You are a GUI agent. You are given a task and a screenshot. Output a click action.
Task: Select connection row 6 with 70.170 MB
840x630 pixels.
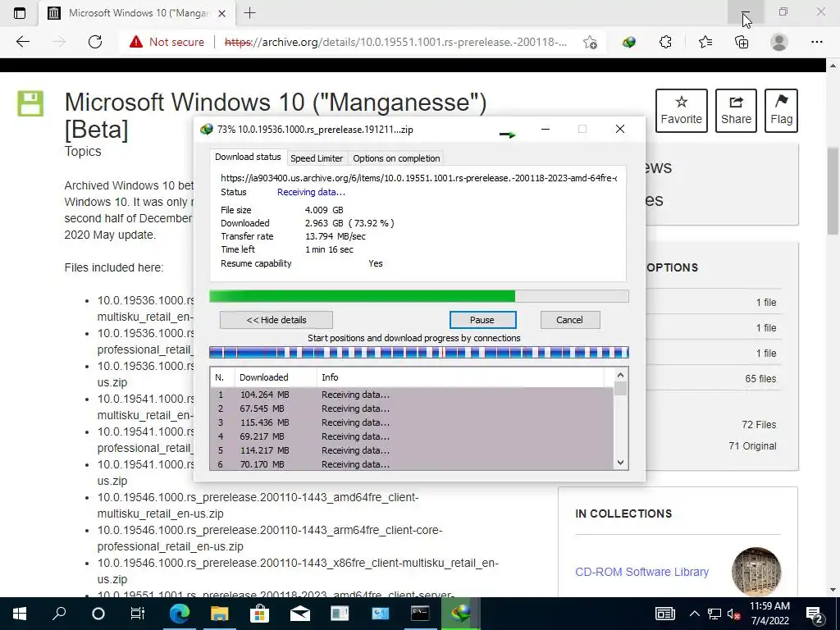[412, 464]
